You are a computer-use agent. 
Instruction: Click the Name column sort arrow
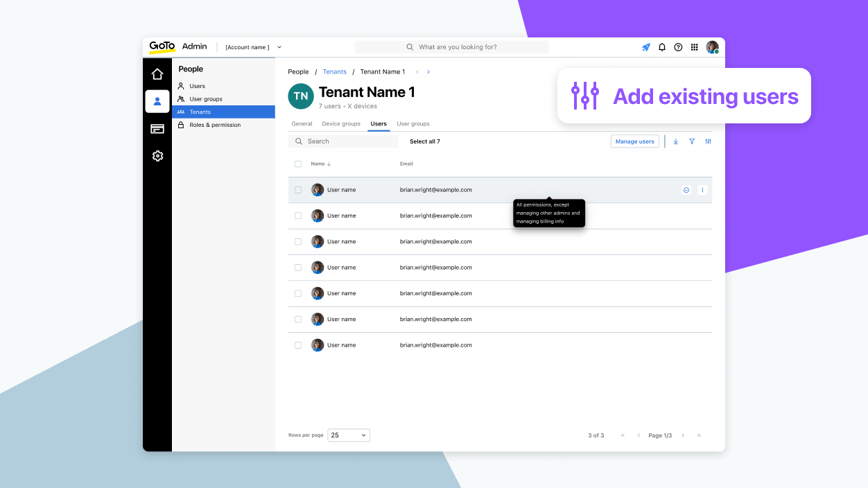pos(329,164)
